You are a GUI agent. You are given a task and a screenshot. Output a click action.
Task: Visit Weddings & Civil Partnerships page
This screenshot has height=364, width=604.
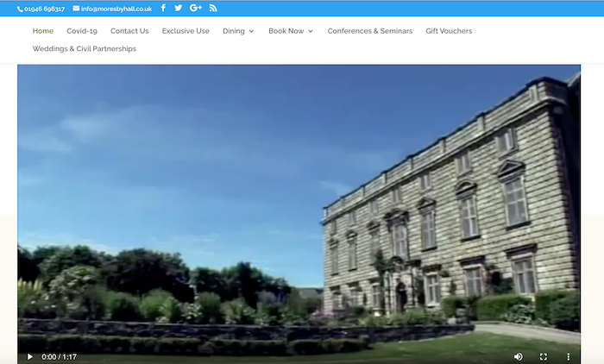pyautogui.click(x=85, y=49)
